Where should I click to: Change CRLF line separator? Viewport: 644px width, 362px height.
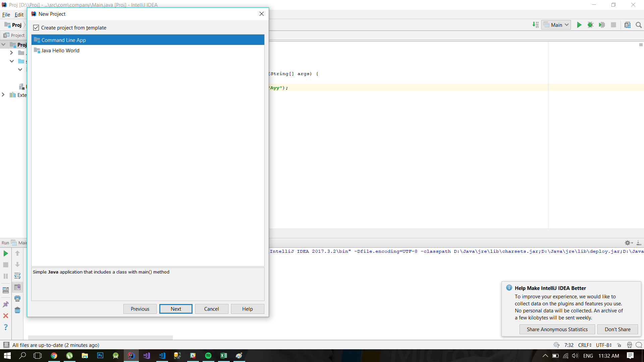point(585,345)
